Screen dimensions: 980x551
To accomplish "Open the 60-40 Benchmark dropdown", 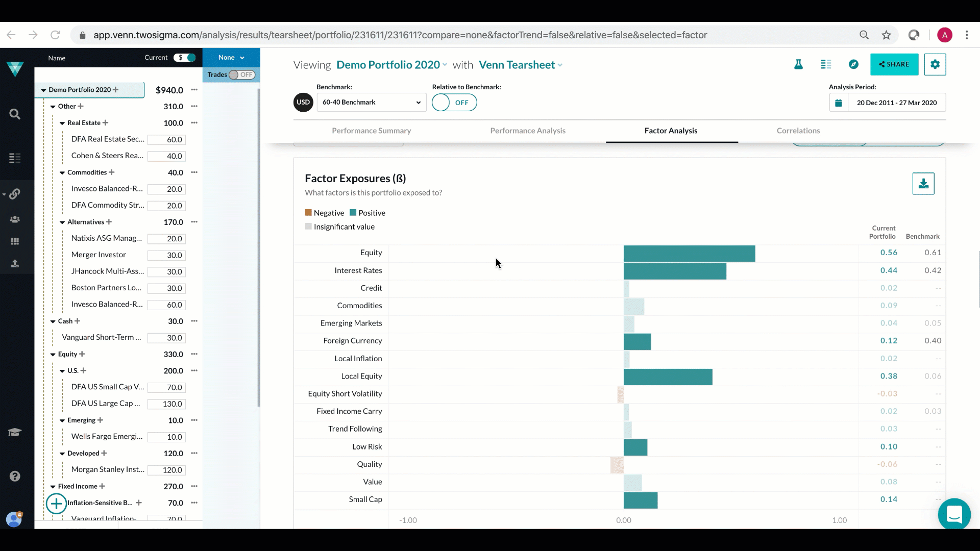I will [372, 102].
